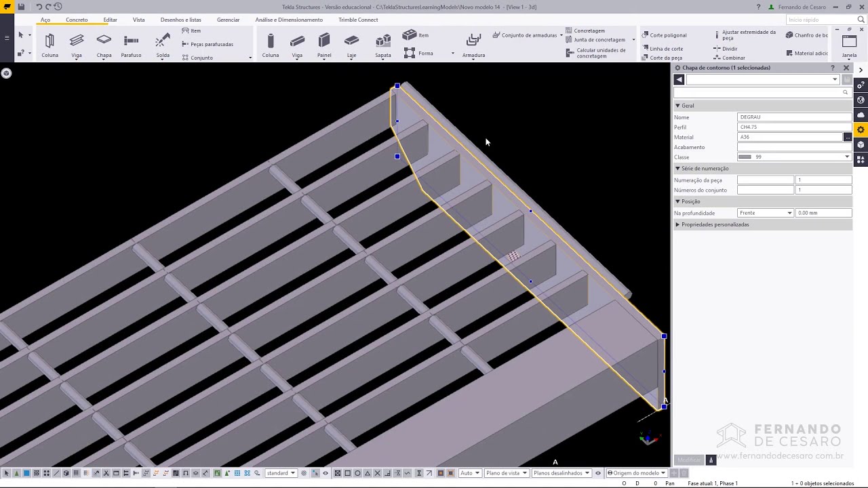Click the Corte poligonal tool
This screenshot has height=488, width=868.
click(664, 35)
